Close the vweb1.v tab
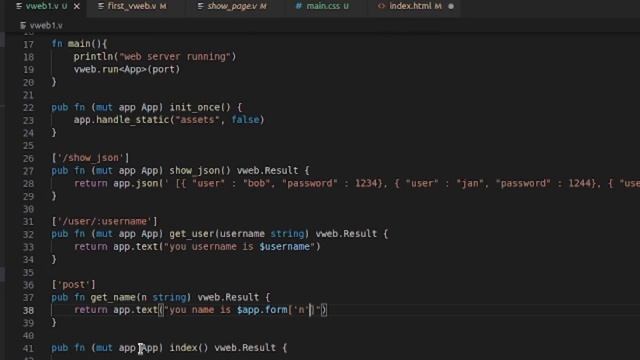This screenshot has width=640, height=360. pyautogui.click(x=77, y=6)
